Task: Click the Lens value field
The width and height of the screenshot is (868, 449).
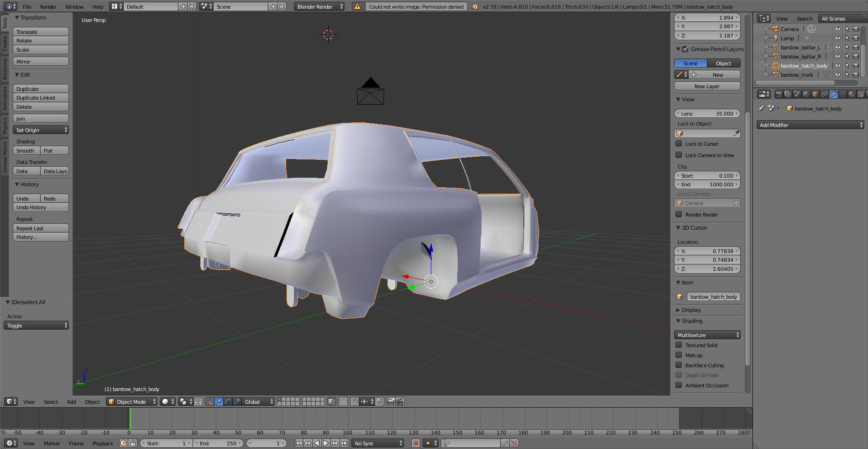Action: 707,113
